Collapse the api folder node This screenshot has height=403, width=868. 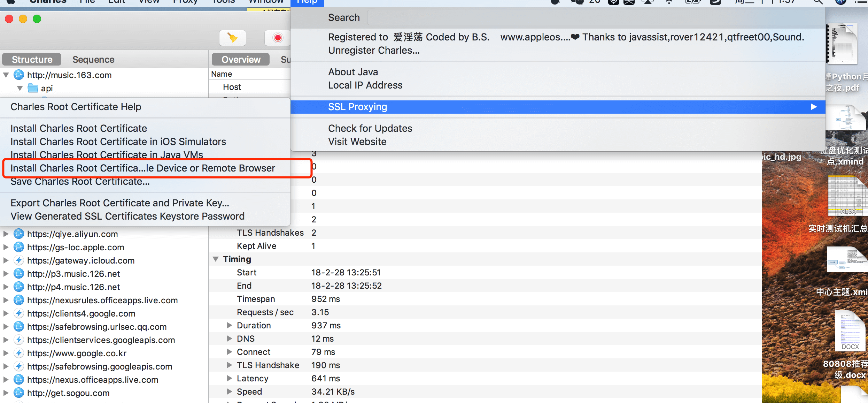(x=20, y=88)
